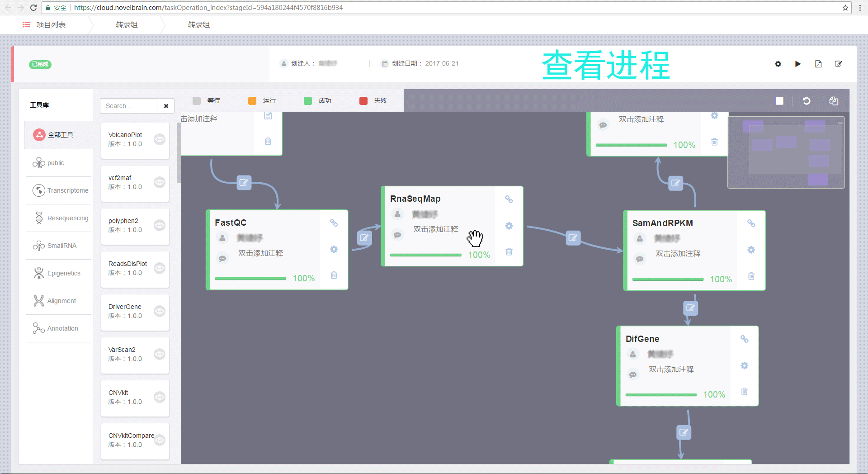
Task: Click the tool Search input field
Action: point(129,106)
